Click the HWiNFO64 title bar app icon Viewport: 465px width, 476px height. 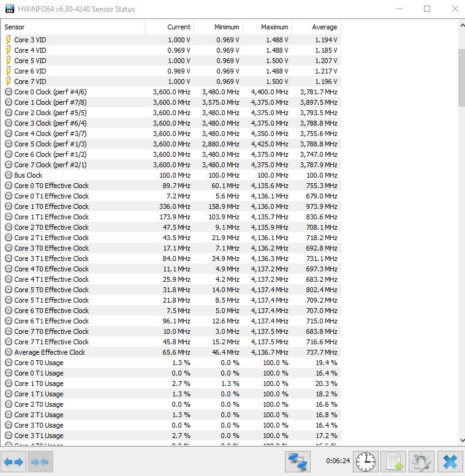10,9
